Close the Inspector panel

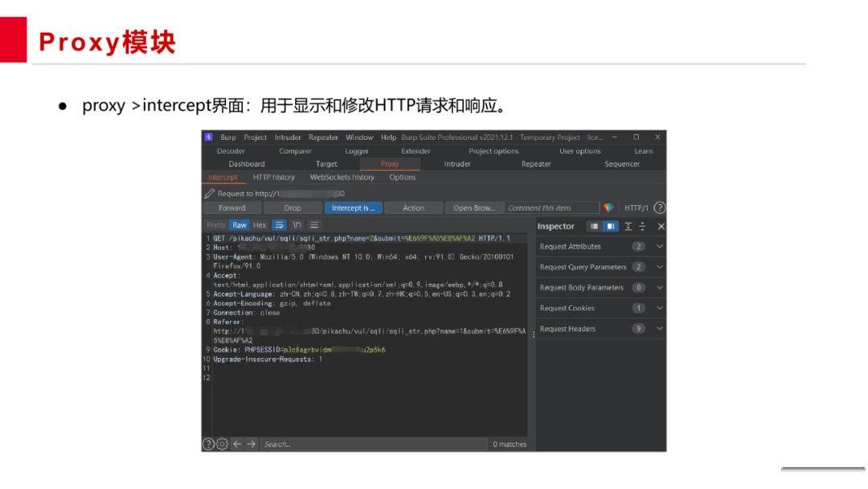[x=661, y=226]
